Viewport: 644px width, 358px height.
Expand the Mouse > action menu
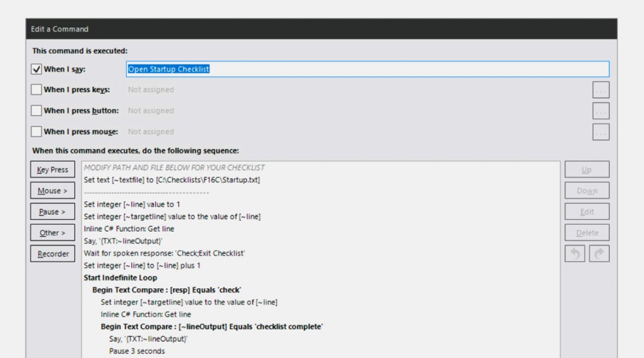point(53,191)
